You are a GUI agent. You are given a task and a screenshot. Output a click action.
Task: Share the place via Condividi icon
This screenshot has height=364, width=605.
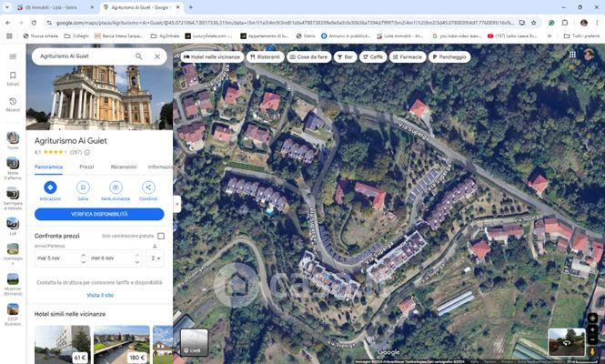148,187
